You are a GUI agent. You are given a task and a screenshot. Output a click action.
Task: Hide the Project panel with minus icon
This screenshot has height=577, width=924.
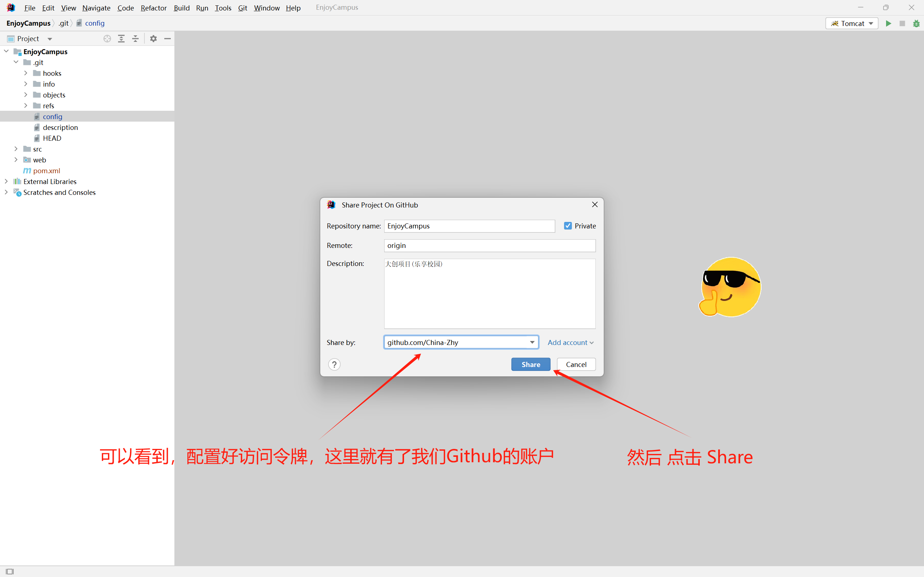[167, 39]
